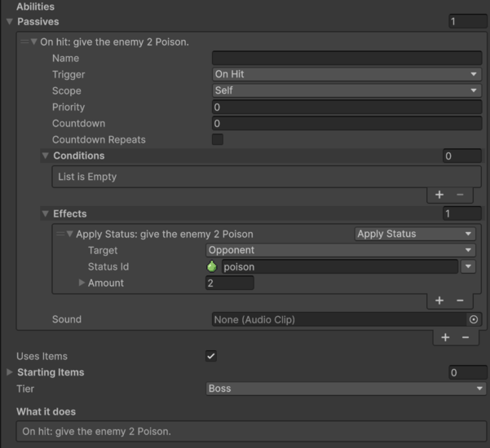Image resolution: width=490 pixels, height=448 pixels.
Task: Click the Countdown property label
Action: click(x=78, y=123)
